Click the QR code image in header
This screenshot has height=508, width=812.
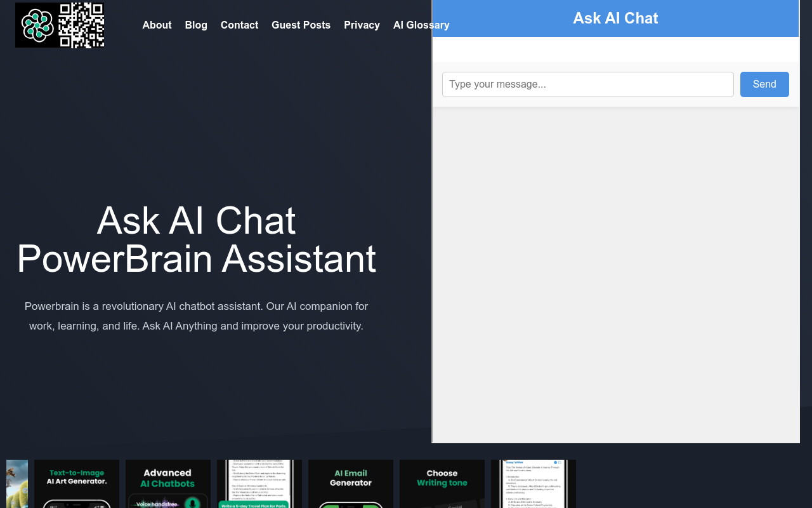[x=81, y=25]
